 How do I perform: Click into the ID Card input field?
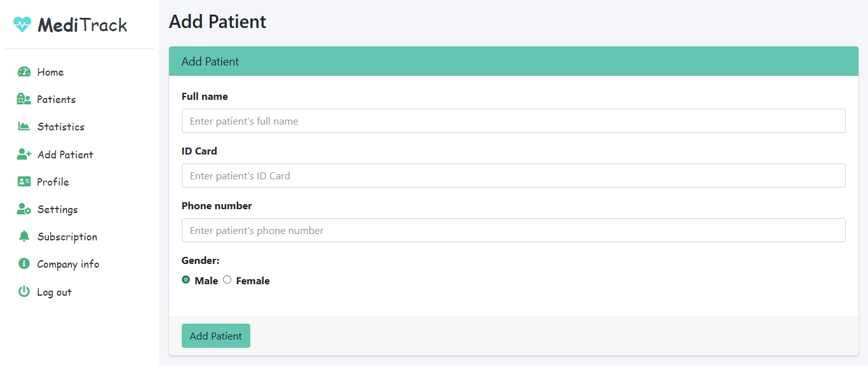tap(513, 176)
